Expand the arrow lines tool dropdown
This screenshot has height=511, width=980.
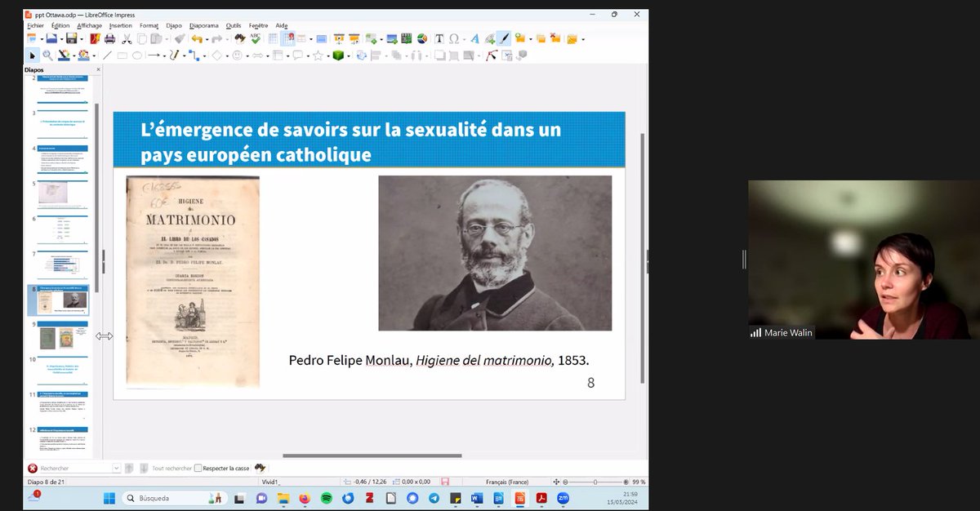click(164, 56)
